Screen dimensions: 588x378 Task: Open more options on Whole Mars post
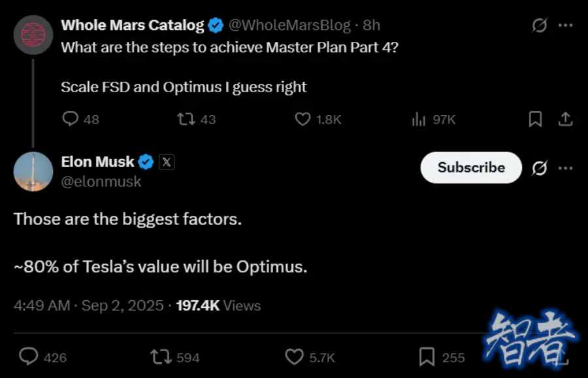(566, 26)
